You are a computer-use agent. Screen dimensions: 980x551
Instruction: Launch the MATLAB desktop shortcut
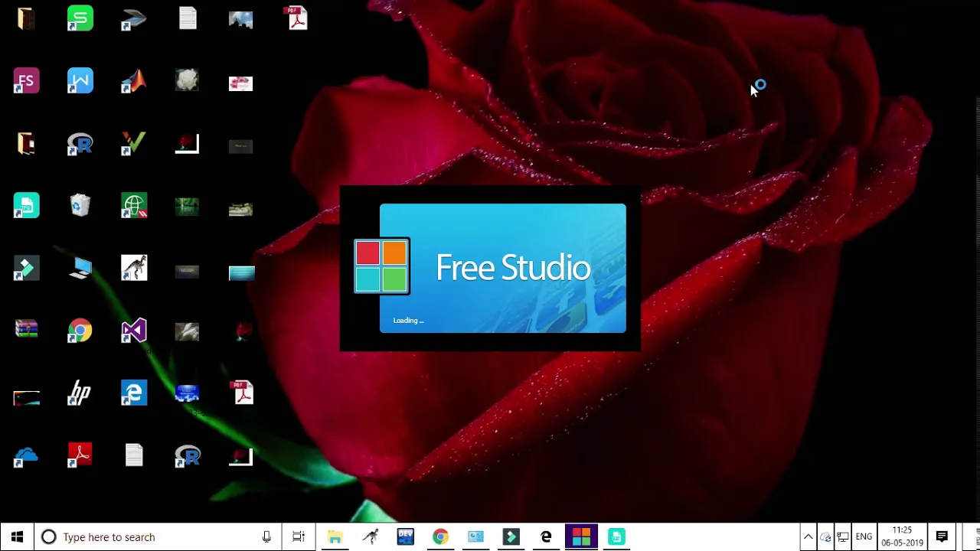[134, 81]
